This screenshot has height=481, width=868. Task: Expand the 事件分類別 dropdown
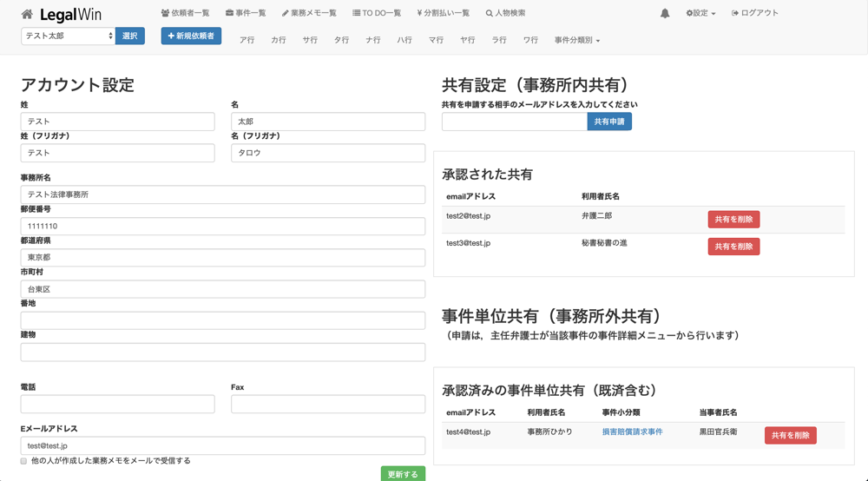(x=577, y=40)
